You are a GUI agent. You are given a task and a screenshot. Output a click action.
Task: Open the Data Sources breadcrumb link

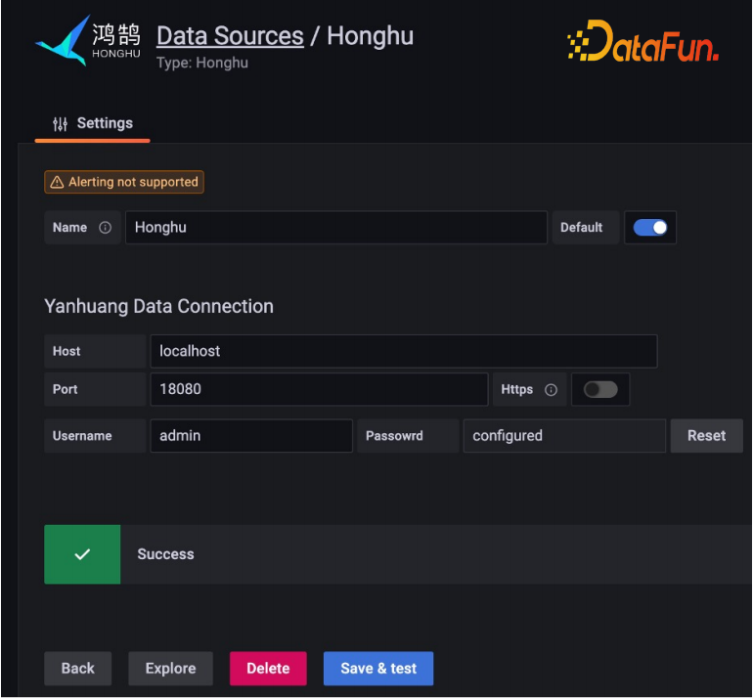(230, 36)
